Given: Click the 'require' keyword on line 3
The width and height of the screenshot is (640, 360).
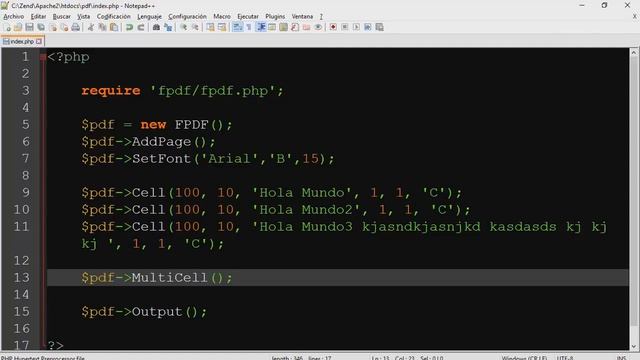Looking at the screenshot, I should click(x=111, y=91).
